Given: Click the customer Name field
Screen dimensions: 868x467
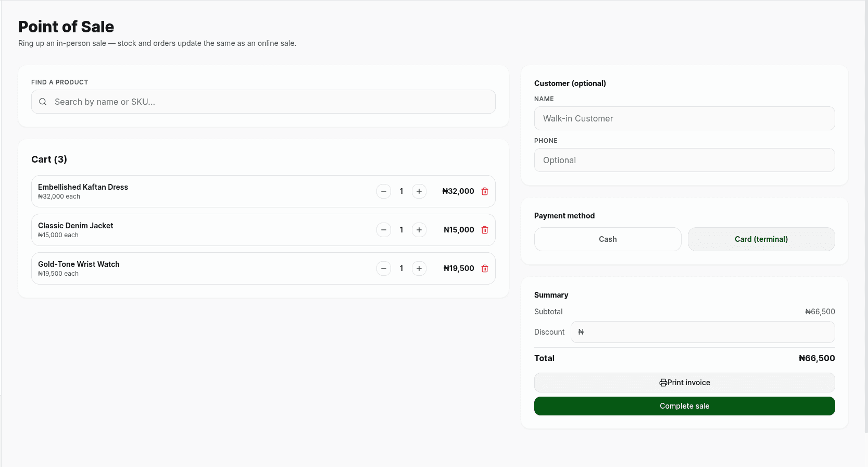Looking at the screenshot, I should point(685,118).
